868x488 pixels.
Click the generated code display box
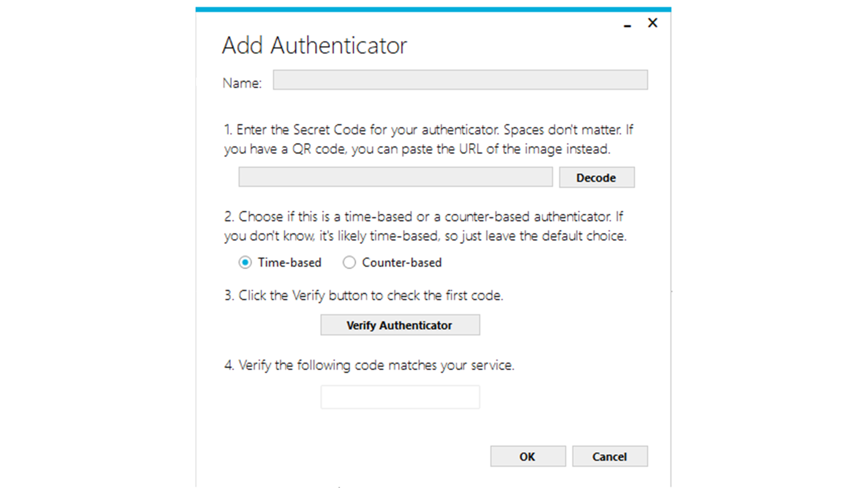400,397
